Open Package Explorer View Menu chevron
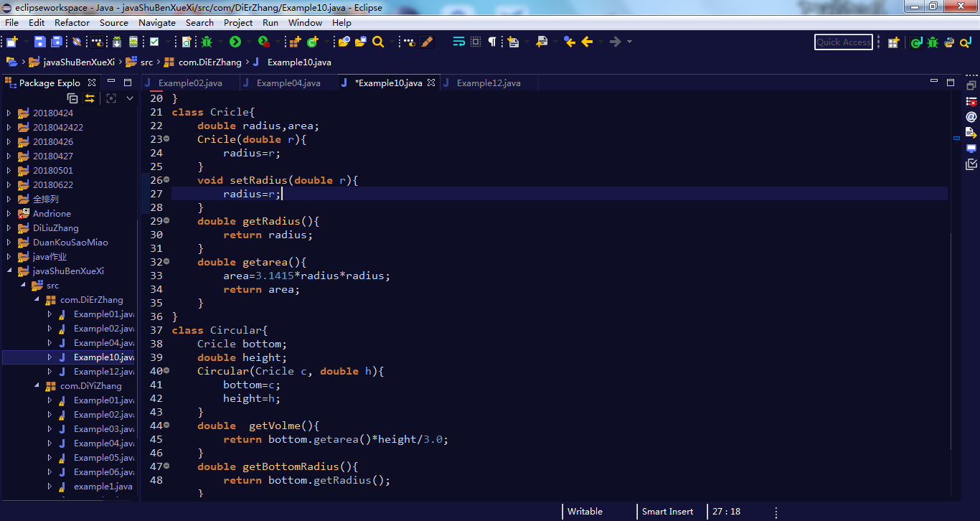The image size is (980, 521). (130, 98)
